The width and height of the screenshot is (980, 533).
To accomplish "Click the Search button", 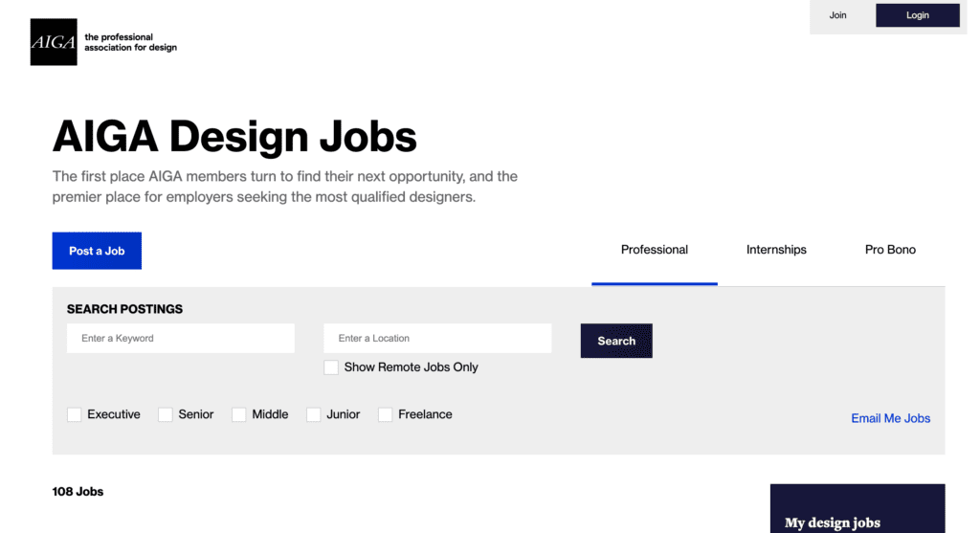I will pos(616,341).
